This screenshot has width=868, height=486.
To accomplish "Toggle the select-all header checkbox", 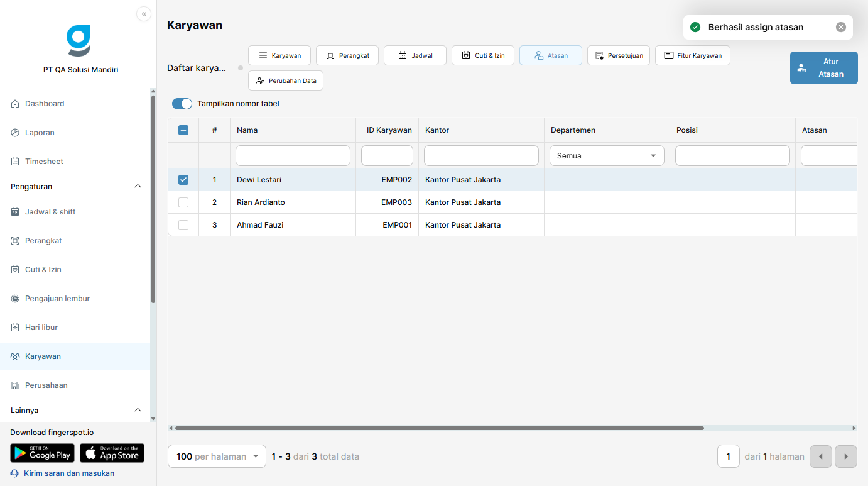I will tap(183, 130).
